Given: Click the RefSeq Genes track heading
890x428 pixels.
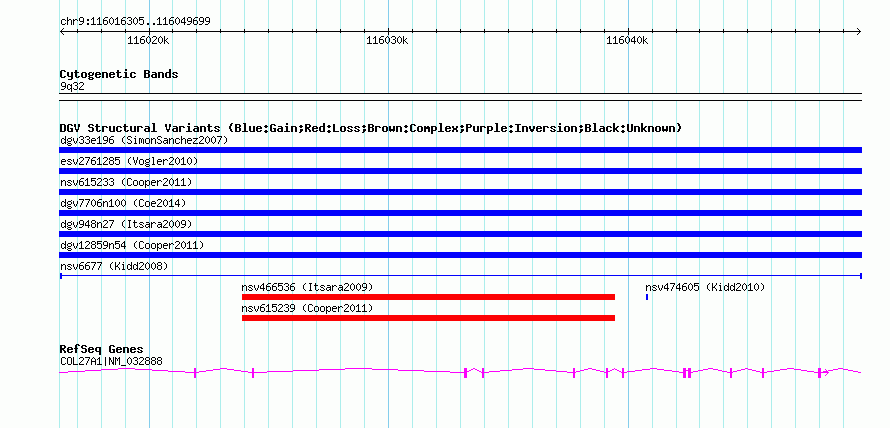Looking at the screenshot, I should point(102,349).
